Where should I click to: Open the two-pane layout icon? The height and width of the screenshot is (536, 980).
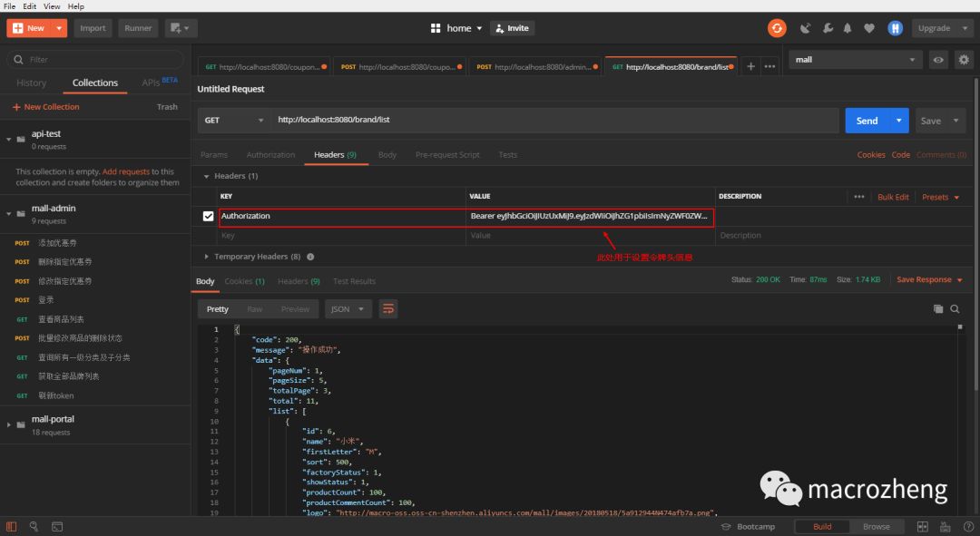[x=923, y=527]
